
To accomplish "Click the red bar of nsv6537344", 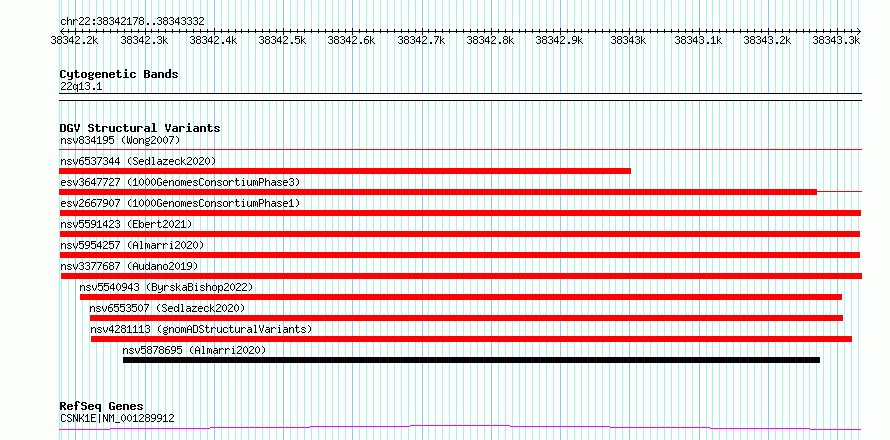I will [x=345, y=171].
